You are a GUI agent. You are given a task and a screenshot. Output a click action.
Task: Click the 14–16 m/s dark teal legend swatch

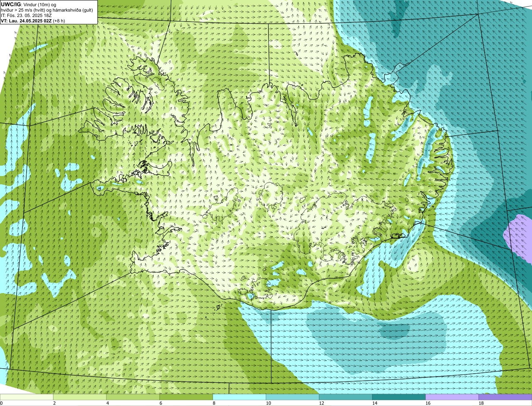coord(399,397)
